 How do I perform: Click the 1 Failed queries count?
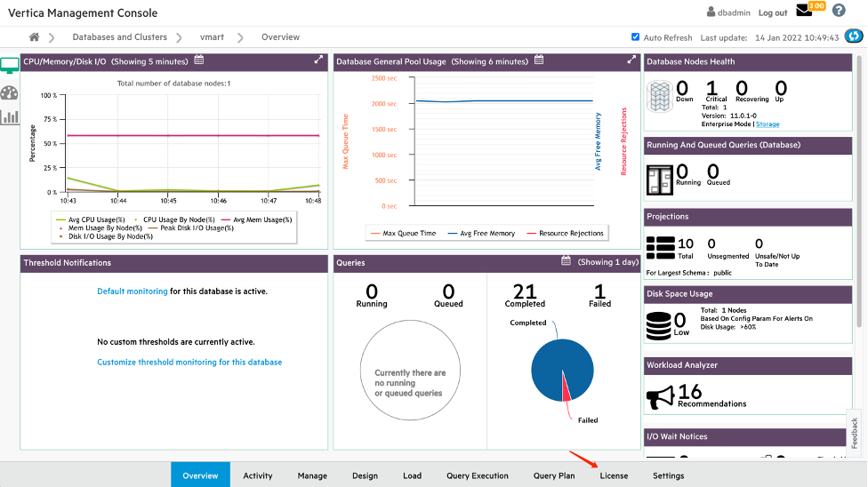point(599,291)
